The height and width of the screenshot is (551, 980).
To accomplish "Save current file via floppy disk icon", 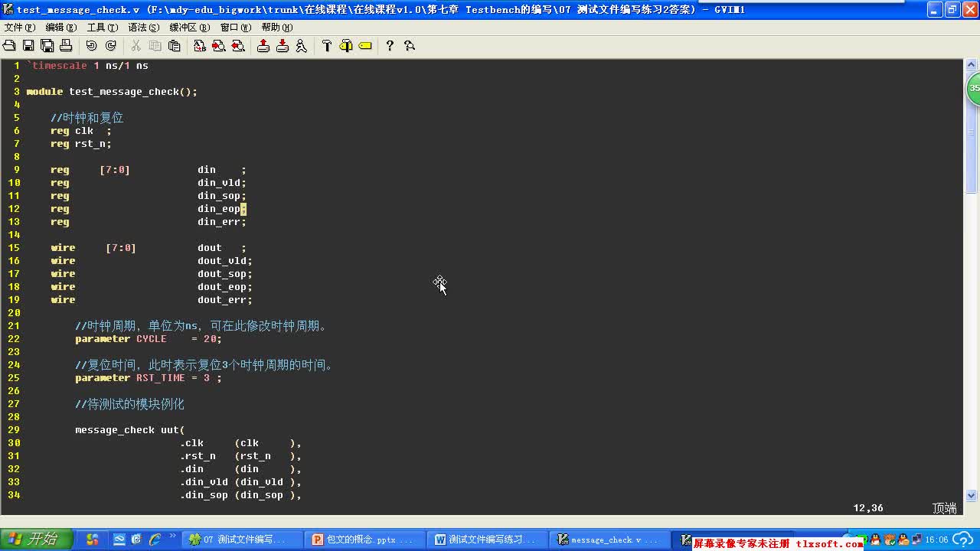I will coord(28,46).
